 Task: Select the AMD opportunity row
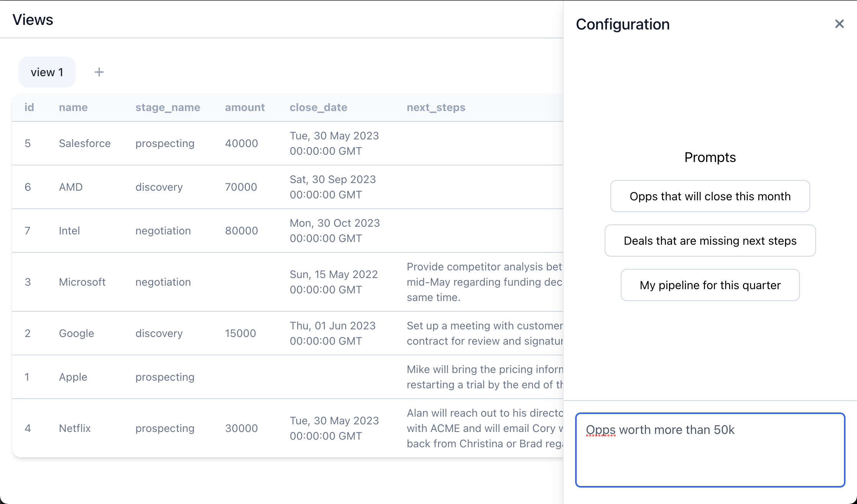click(71, 187)
